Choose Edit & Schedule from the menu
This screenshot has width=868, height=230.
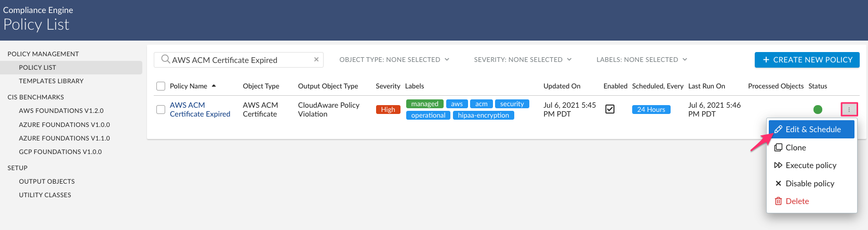pos(812,129)
